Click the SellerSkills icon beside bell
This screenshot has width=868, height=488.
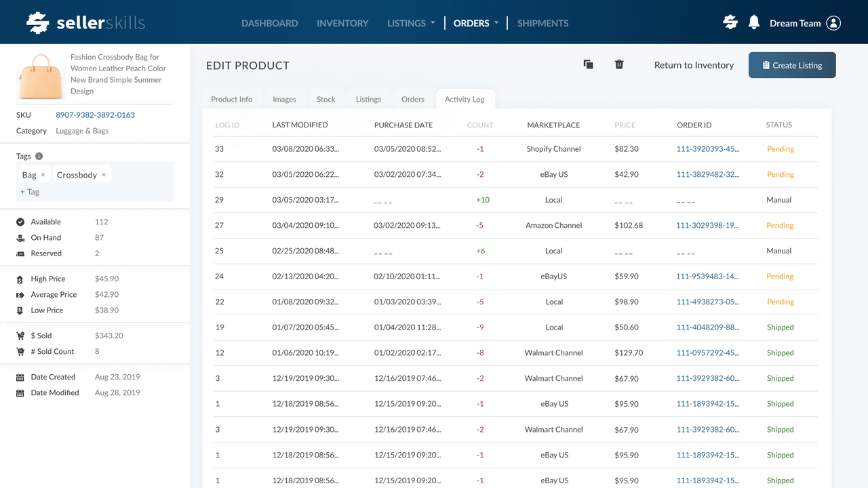pos(730,22)
